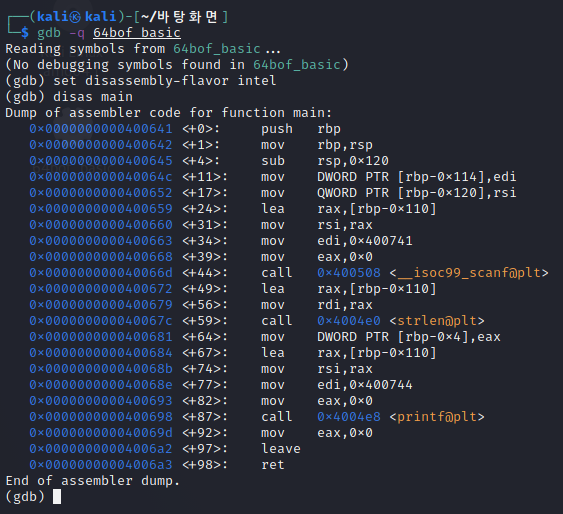Click the __isoc99_scanf@plt symbol

point(469,273)
